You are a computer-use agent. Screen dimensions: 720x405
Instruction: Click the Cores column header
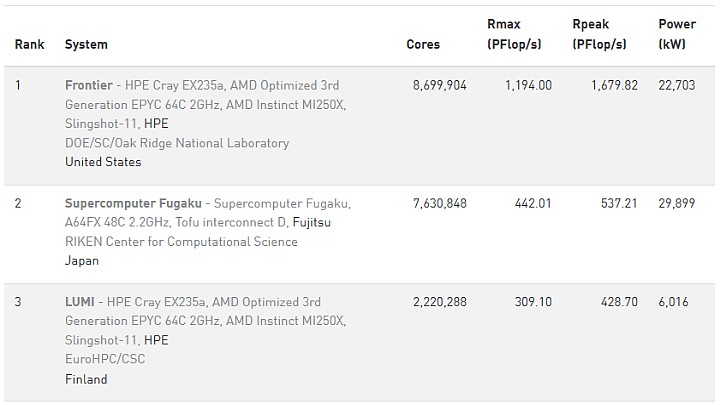point(423,44)
